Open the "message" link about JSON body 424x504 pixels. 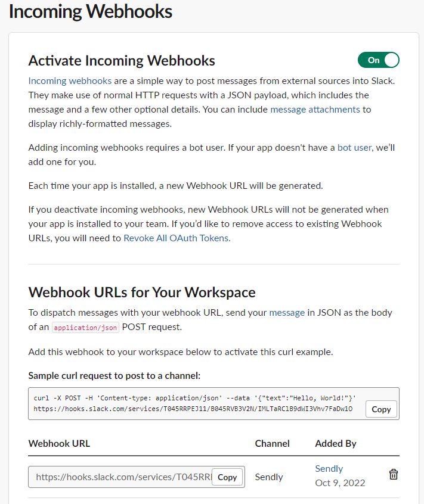coord(287,312)
